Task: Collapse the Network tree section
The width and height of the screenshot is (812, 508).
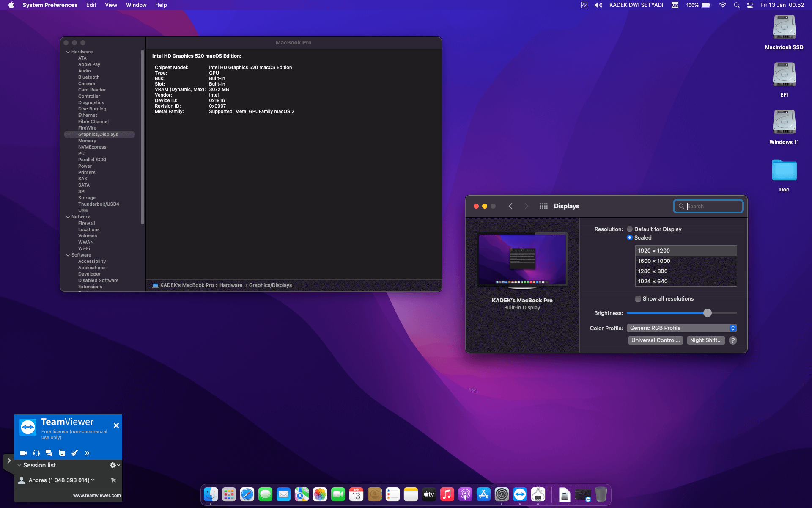Action: click(x=68, y=217)
